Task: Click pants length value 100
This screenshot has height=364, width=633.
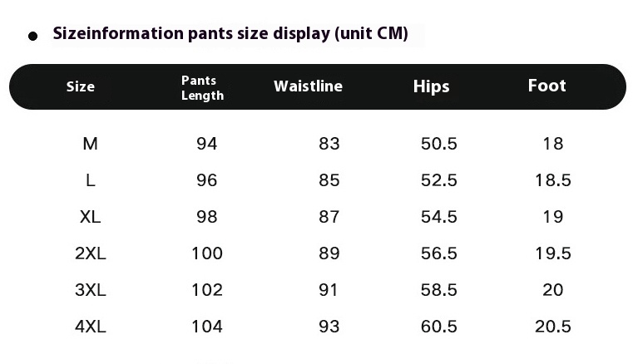Action: (x=207, y=253)
